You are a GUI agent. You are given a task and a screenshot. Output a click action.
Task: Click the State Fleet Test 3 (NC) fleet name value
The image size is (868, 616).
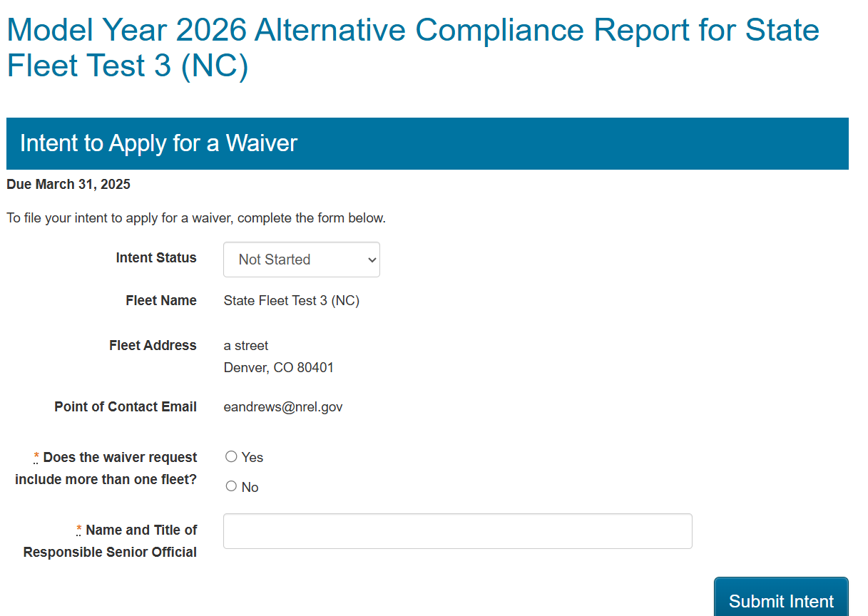[291, 301]
